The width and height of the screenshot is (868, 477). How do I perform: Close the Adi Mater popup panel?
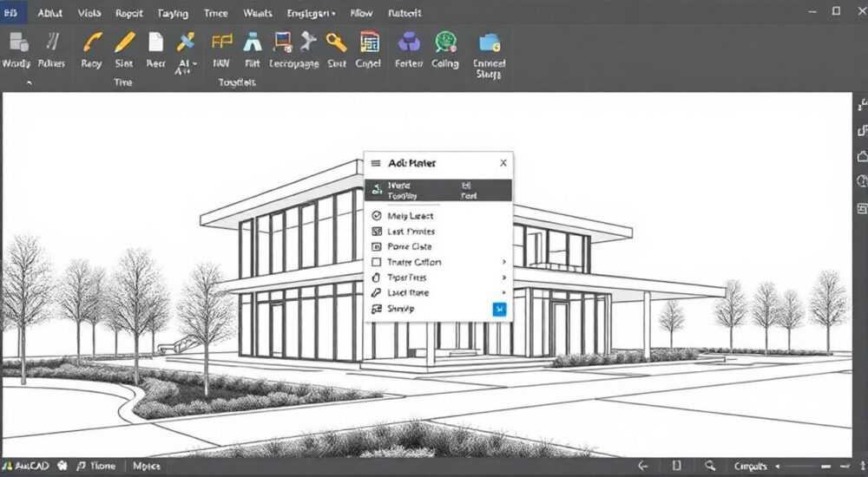click(x=503, y=163)
